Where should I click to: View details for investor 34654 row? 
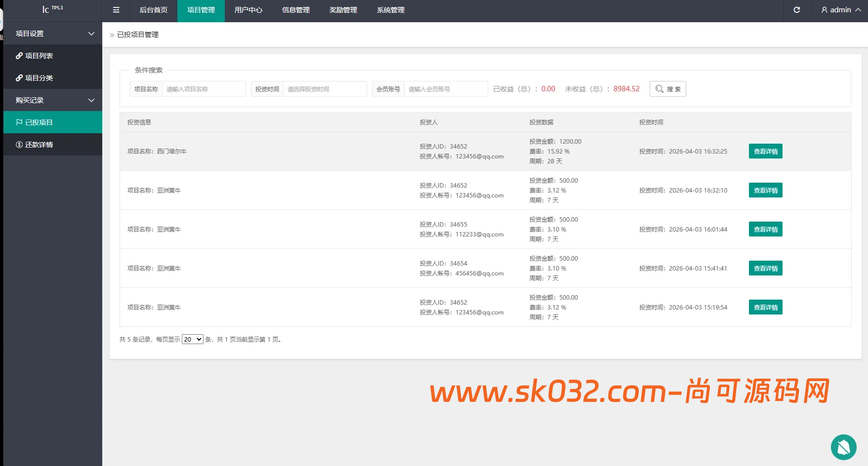point(765,268)
